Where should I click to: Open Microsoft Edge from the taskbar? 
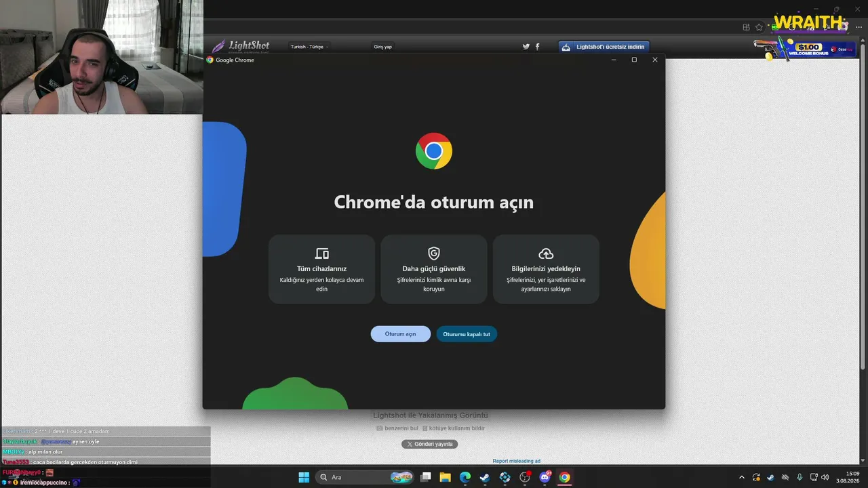coord(465,477)
